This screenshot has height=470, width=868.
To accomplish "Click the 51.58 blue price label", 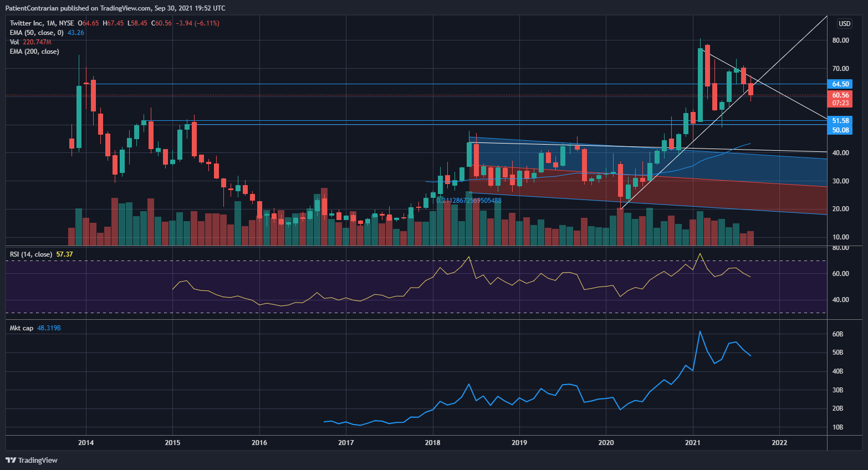I will pyautogui.click(x=840, y=120).
